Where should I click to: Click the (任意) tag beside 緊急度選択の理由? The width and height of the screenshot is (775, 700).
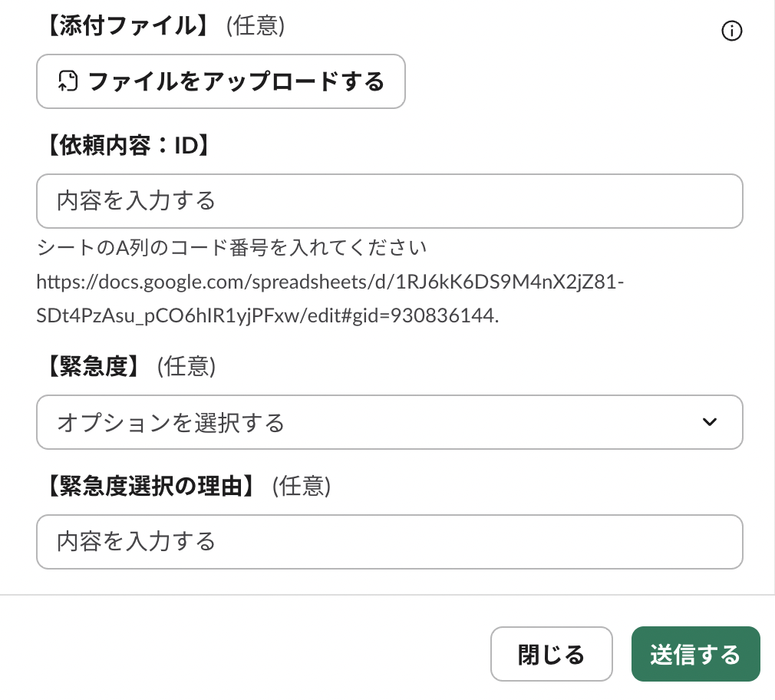coord(302,487)
